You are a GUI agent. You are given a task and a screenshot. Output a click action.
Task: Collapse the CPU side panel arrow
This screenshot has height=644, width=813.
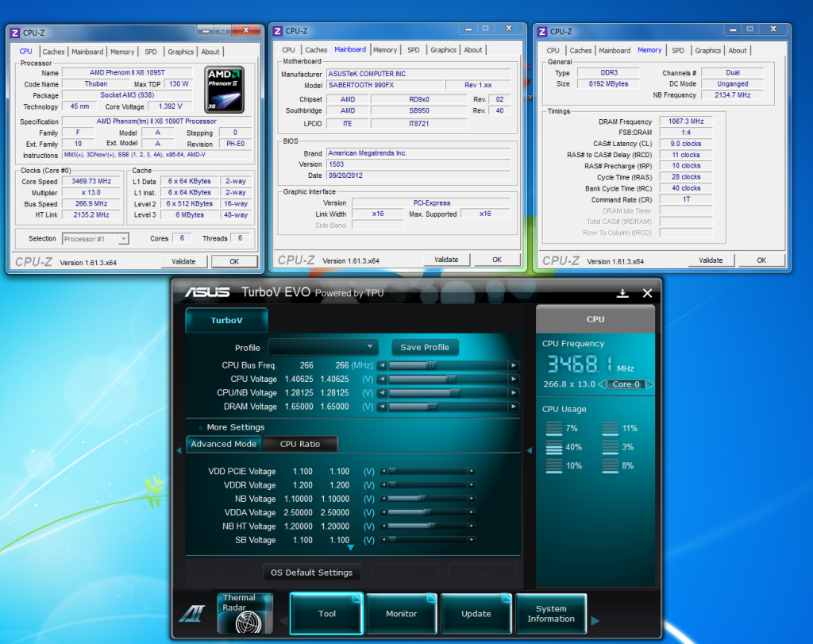click(x=529, y=450)
